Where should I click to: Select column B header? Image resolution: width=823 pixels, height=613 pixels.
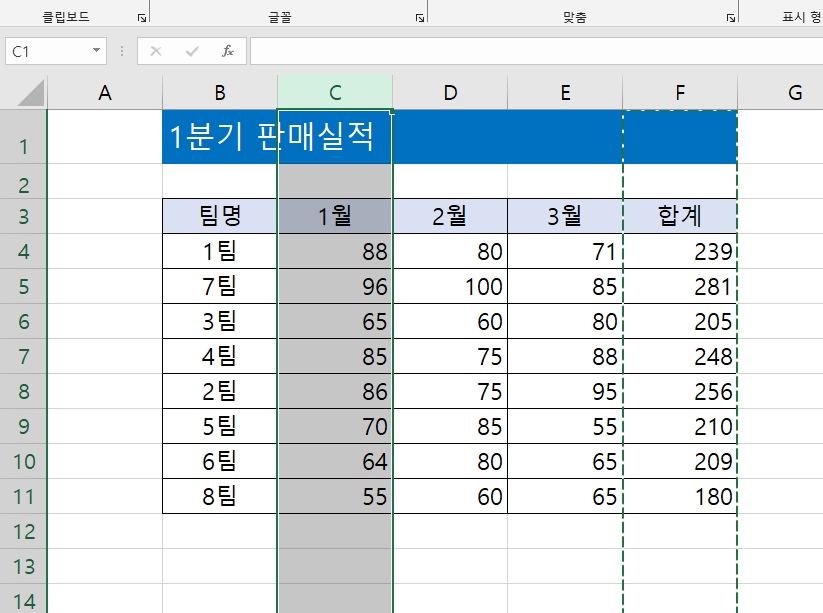coord(220,93)
